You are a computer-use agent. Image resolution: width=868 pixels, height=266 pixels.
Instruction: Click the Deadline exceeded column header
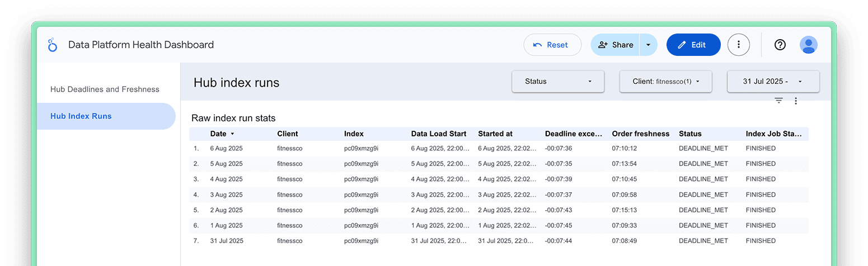(574, 134)
